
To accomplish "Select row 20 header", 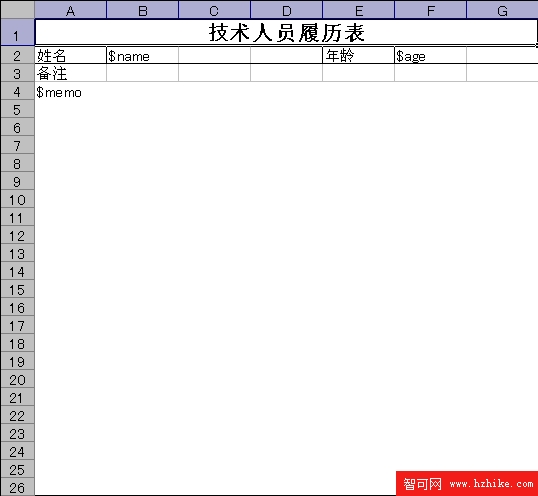I will [x=17, y=379].
